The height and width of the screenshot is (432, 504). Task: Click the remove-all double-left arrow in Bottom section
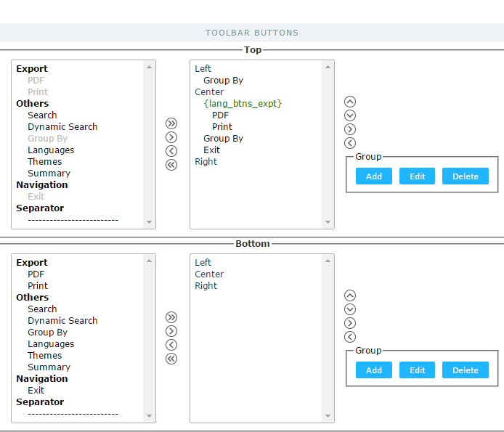pyautogui.click(x=171, y=359)
